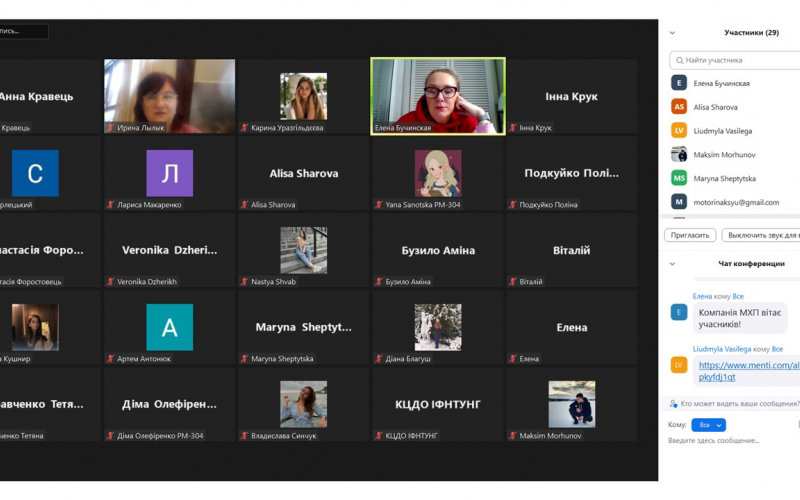
Task: Click Alisa Sharova's orange AS avatar
Action: click(x=679, y=107)
